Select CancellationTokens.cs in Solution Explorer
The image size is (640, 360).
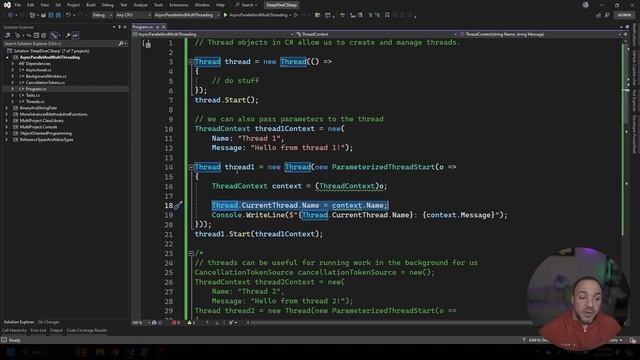(x=45, y=83)
